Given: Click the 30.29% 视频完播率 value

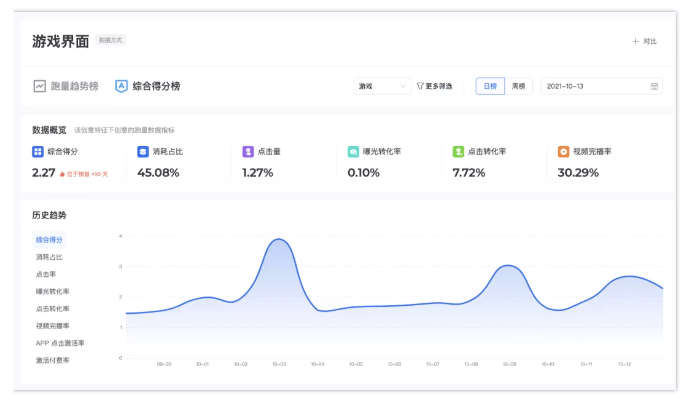Looking at the screenshot, I should (578, 173).
